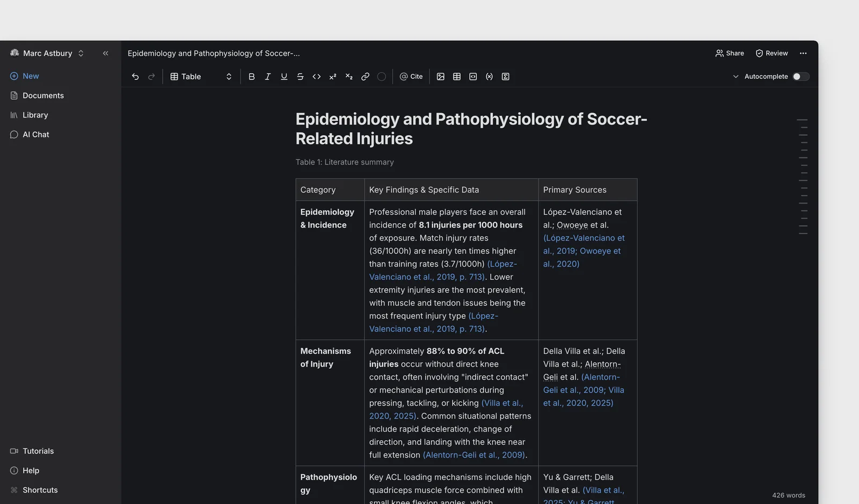The image size is (859, 504).
Task: Open the Table block style dropdown
Action: pyautogui.click(x=201, y=77)
